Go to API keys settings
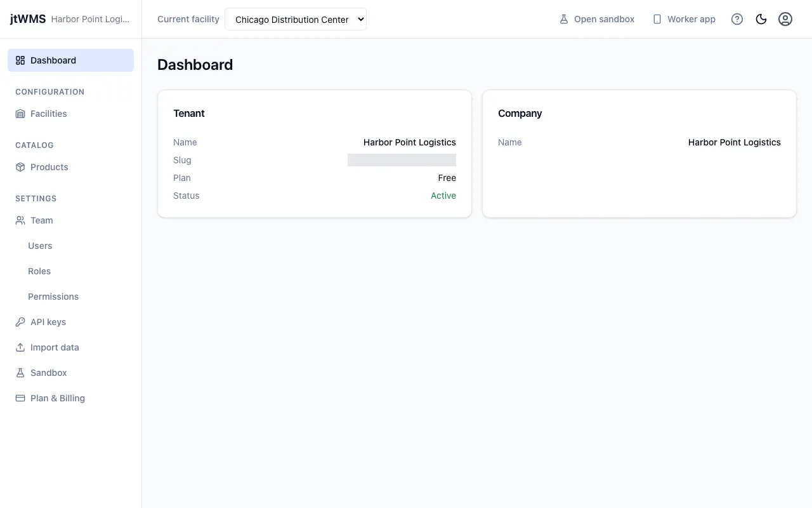 (70, 322)
